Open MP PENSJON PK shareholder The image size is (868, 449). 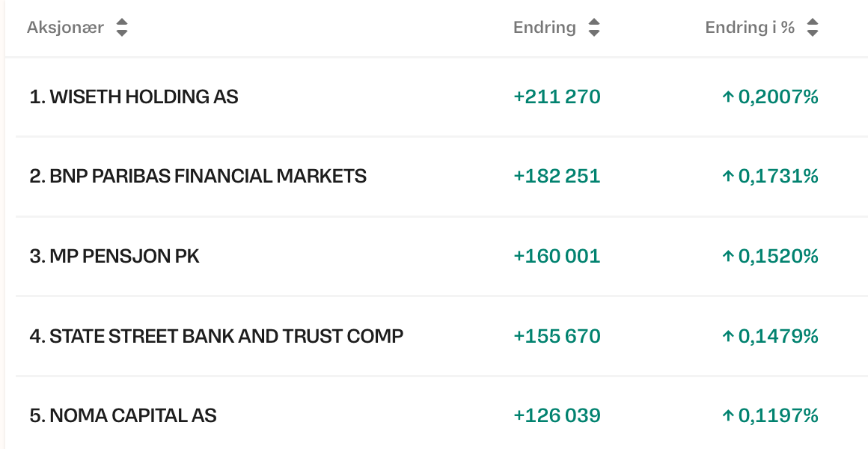[114, 257]
